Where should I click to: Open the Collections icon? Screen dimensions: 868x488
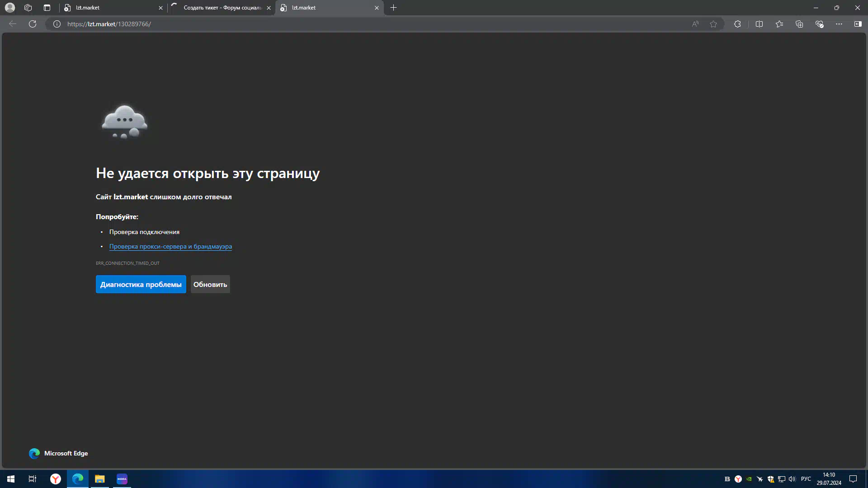point(799,24)
